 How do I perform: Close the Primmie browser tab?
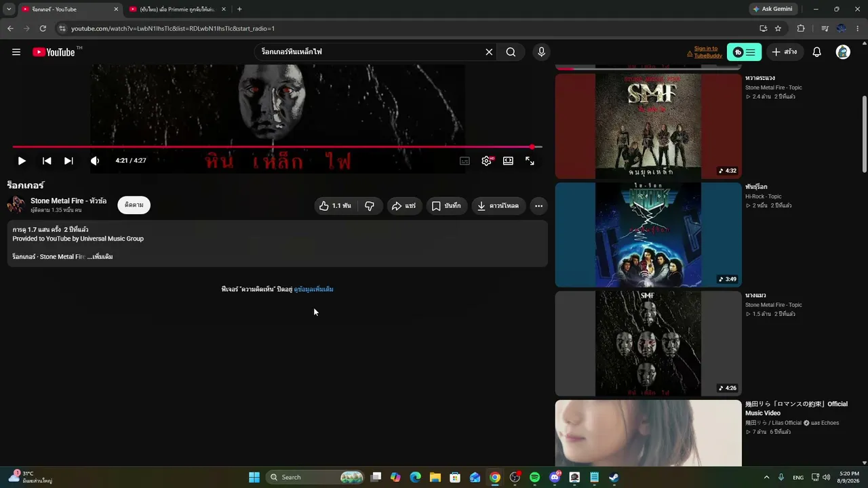pyautogui.click(x=224, y=9)
